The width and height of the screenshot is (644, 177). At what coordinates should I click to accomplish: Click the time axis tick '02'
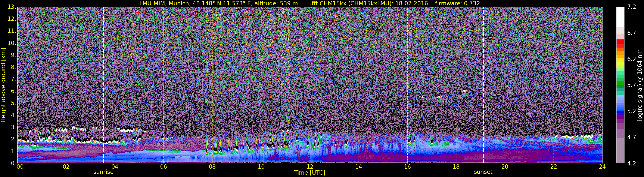66,167
